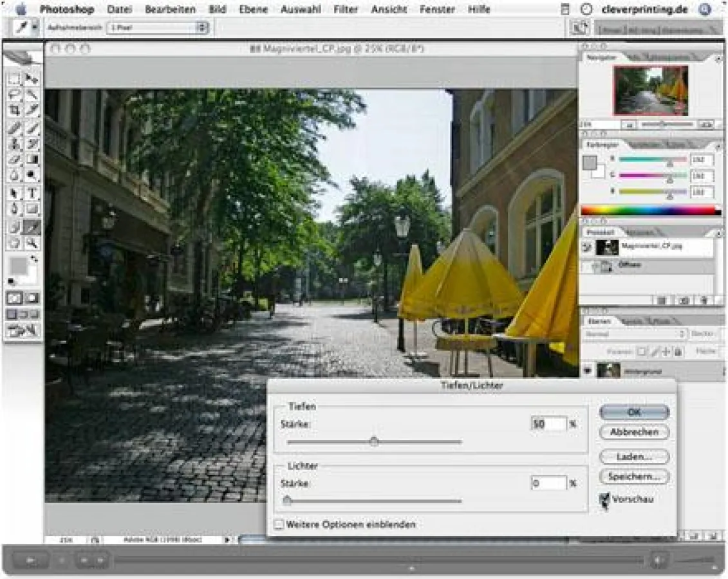Select the Type tool
The width and height of the screenshot is (728, 579).
[32, 193]
